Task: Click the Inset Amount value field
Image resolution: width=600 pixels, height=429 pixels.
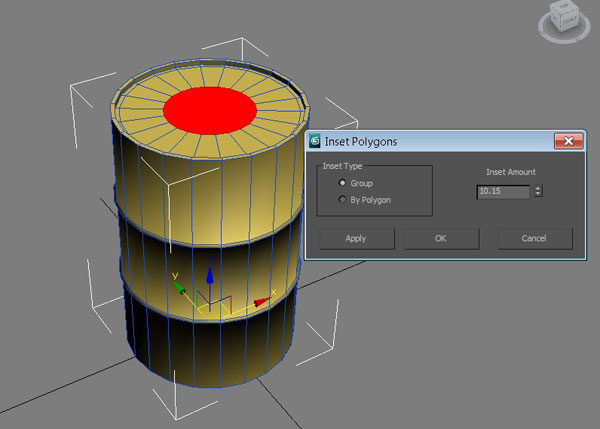Action: tap(503, 191)
